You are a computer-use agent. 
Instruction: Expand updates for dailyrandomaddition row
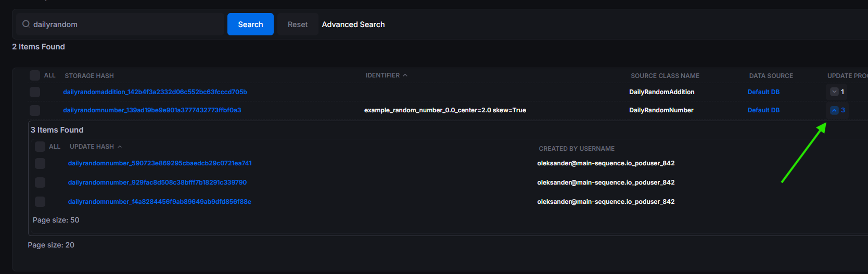(834, 92)
